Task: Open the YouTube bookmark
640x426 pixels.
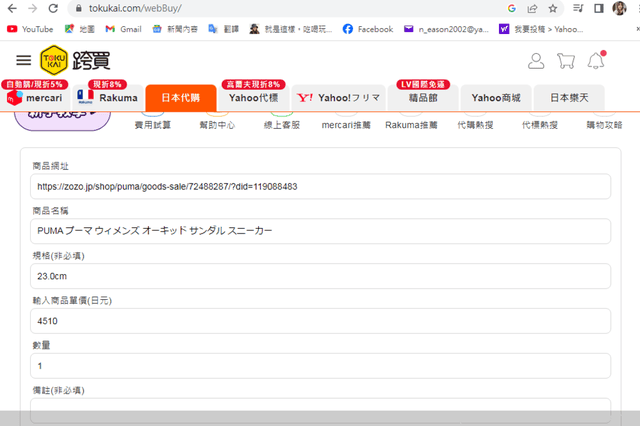Action: coord(30,29)
